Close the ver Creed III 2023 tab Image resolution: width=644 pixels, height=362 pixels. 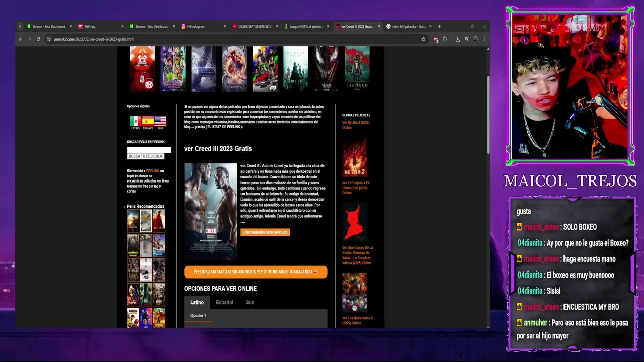379,26
